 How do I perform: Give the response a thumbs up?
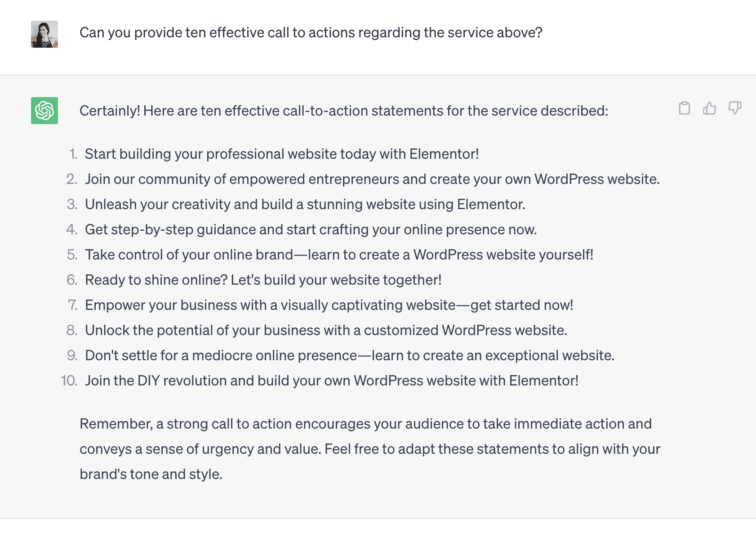pos(709,108)
